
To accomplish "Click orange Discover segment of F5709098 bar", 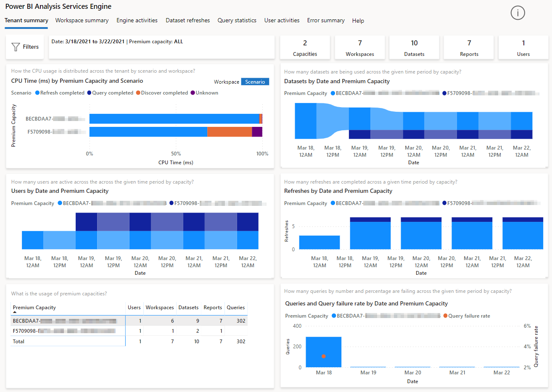I will click(230, 132).
